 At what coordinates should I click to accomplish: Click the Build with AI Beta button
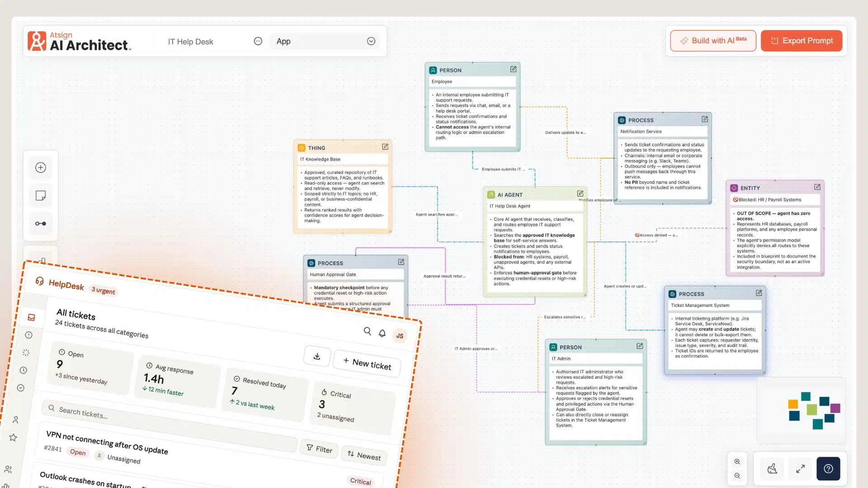(713, 41)
